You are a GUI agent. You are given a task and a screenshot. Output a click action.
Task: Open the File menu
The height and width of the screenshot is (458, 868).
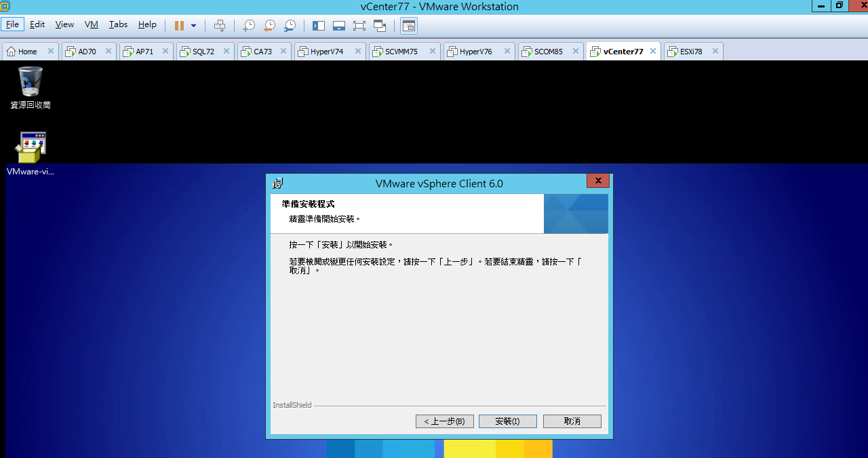12,24
